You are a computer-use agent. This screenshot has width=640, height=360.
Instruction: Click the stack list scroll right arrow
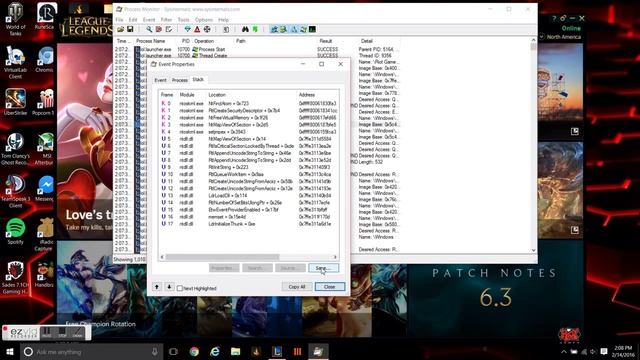tap(335, 257)
